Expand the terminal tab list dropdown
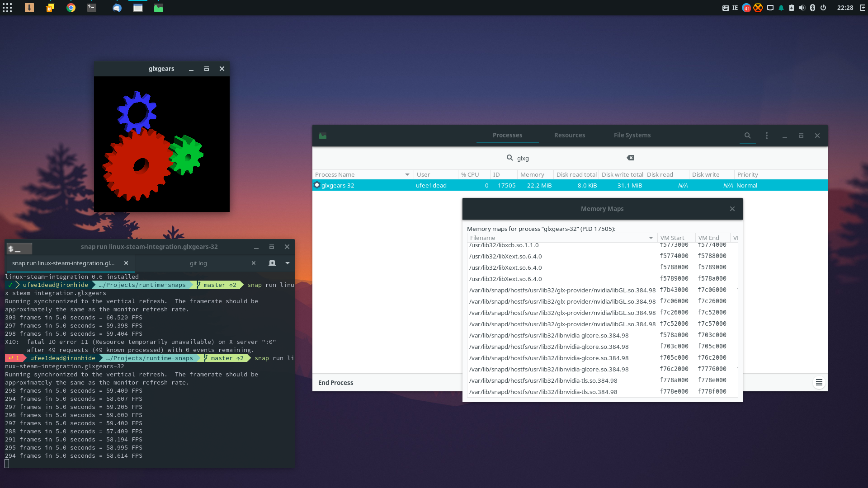Screen dimensions: 868x488 point(288,263)
